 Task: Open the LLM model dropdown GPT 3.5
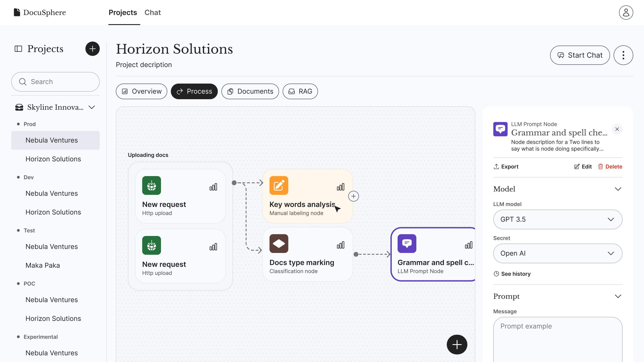pyautogui.click(x=557, y=219)
